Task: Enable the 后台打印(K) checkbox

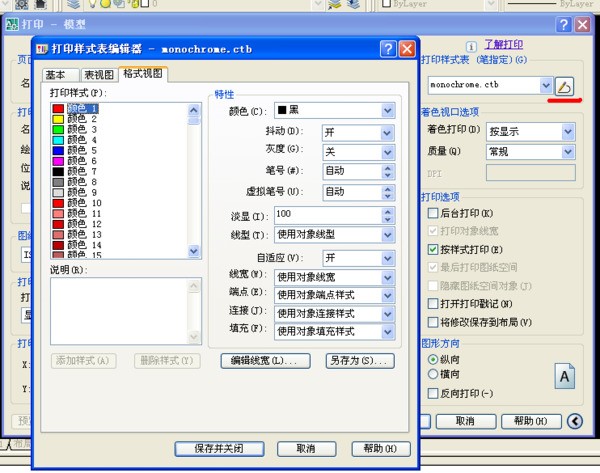Action: coord(433,213)
